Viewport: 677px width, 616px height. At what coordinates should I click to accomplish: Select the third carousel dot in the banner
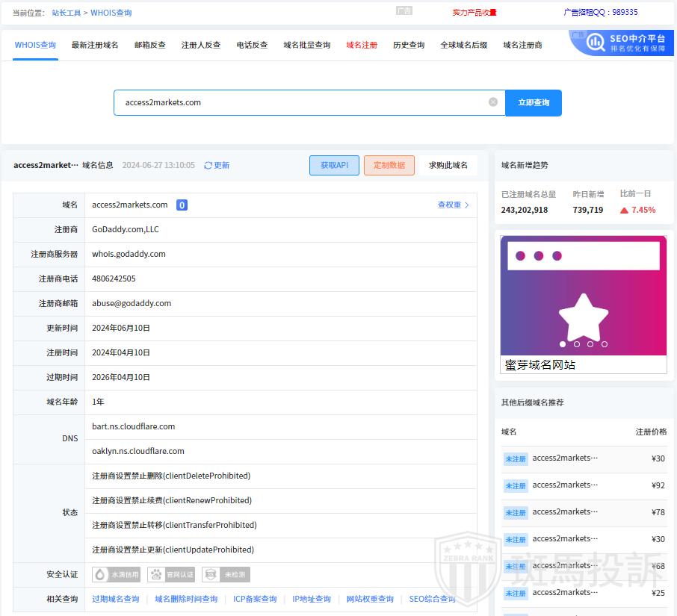590,344
